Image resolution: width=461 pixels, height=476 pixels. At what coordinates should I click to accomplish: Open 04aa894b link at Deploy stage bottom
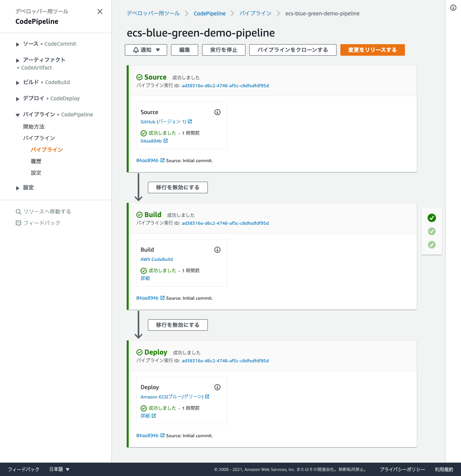[x=148, y=436]
